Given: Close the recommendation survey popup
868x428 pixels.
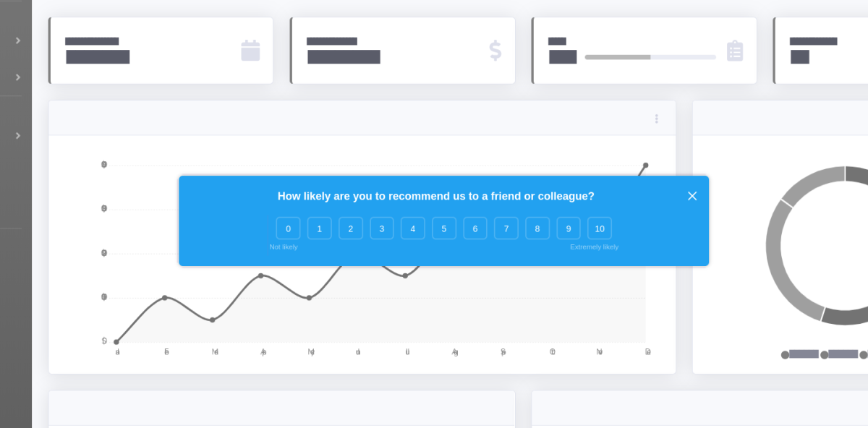Looking at the screenshot, I should click(692, 196).
